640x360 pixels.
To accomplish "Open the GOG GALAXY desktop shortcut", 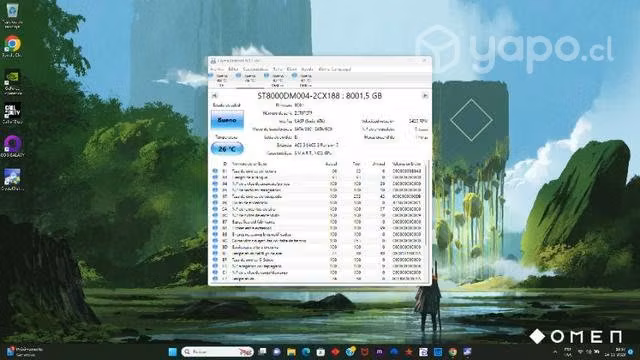I will coord(12,146).
